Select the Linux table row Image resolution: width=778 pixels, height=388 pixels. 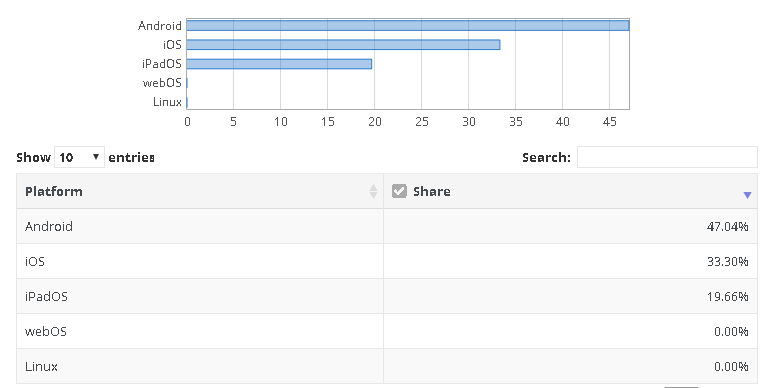[x=387, y=366]
